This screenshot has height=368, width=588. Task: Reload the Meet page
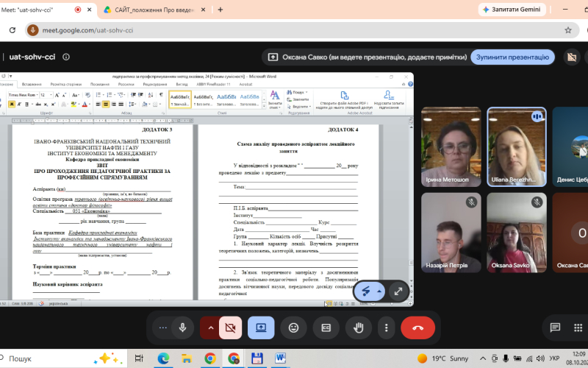pyautogui.click(x=12, y=30)
